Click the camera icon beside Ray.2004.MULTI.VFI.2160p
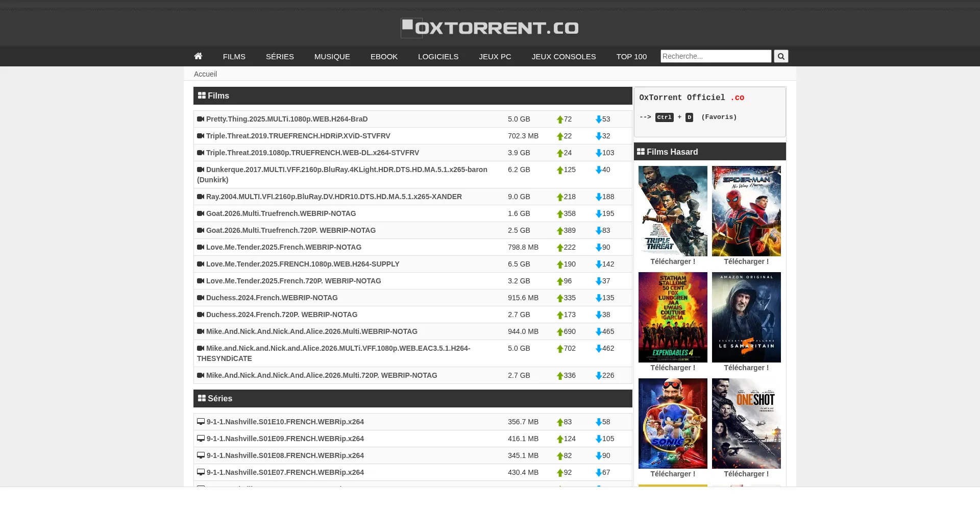This screenshot has height=507, width=980. (201, 197)
